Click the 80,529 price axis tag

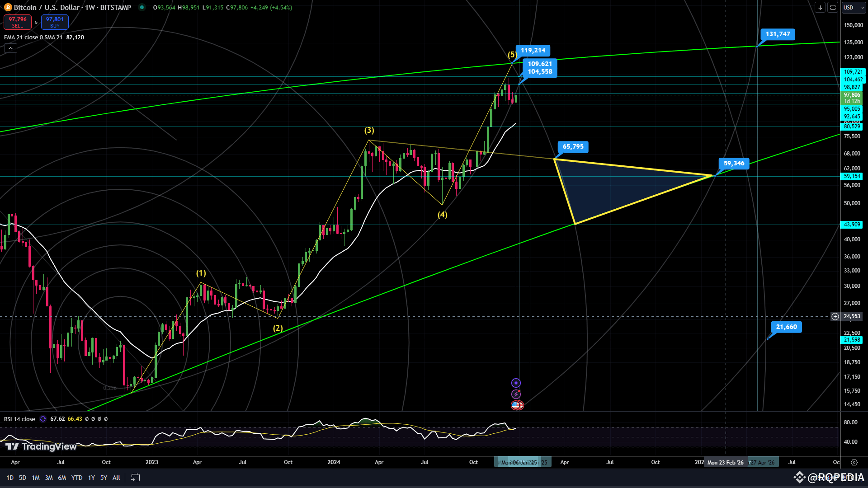(x=852, y=127)
